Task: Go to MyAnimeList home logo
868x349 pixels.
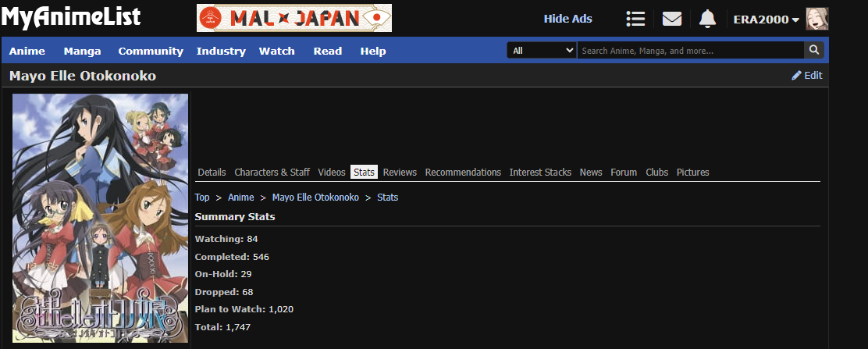Action: tap(71, 18)
